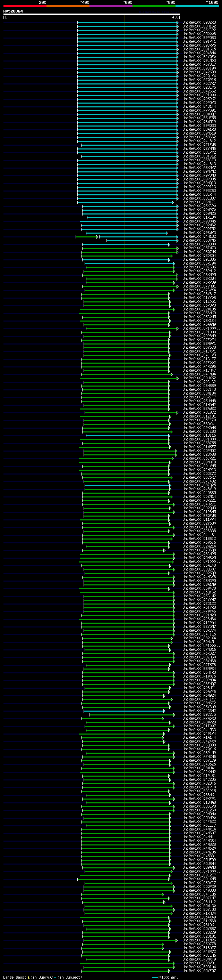Viewport: 222px width, 980px height.
Task: Click label UniRef100_Q2QLY5
Action: point(199,88)
